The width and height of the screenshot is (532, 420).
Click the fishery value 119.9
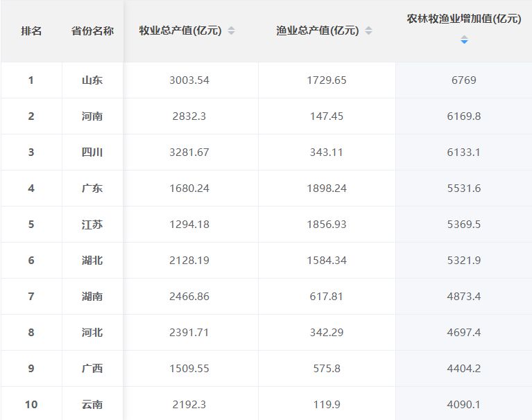[x=327, y=405]
